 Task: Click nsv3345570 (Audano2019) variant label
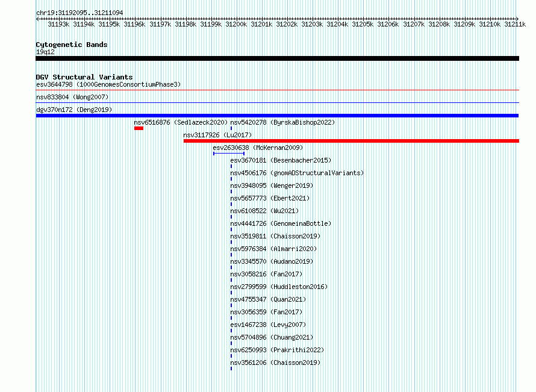click(x=272, y=261)
